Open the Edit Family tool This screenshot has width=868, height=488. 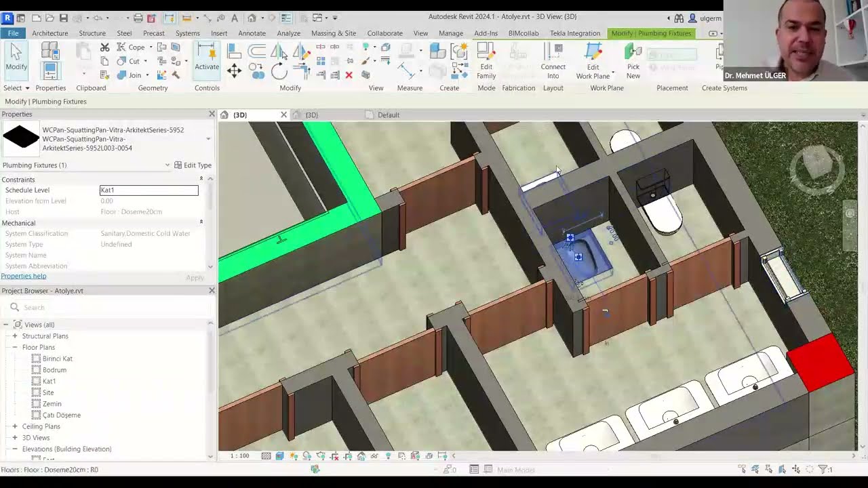point(486,61)
